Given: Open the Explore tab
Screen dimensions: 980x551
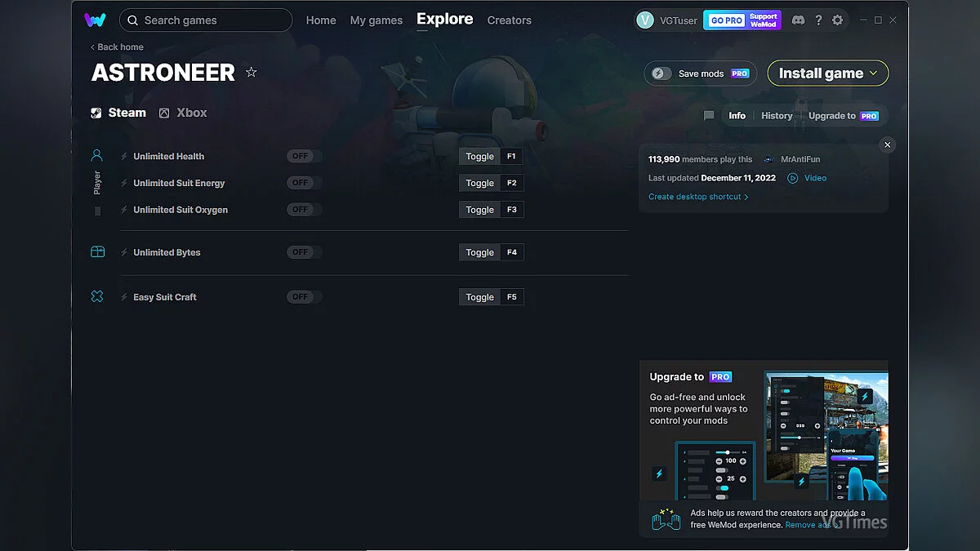Looking at the screenshot, I should [444, 20].
